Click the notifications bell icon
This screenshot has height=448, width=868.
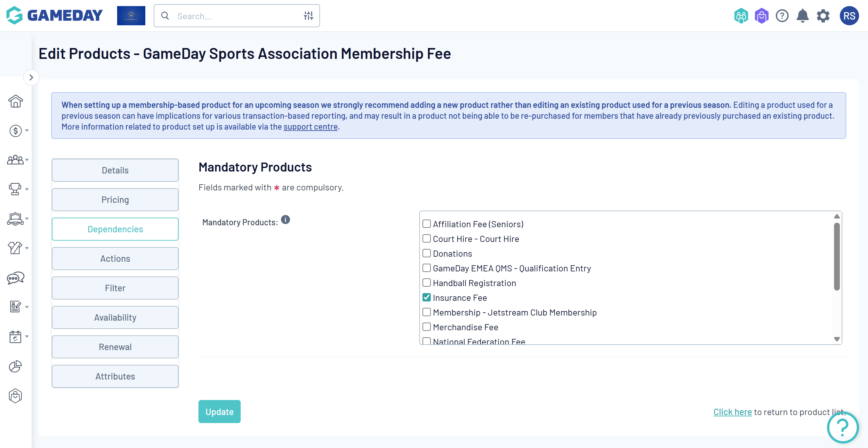[x=802, y=16]
